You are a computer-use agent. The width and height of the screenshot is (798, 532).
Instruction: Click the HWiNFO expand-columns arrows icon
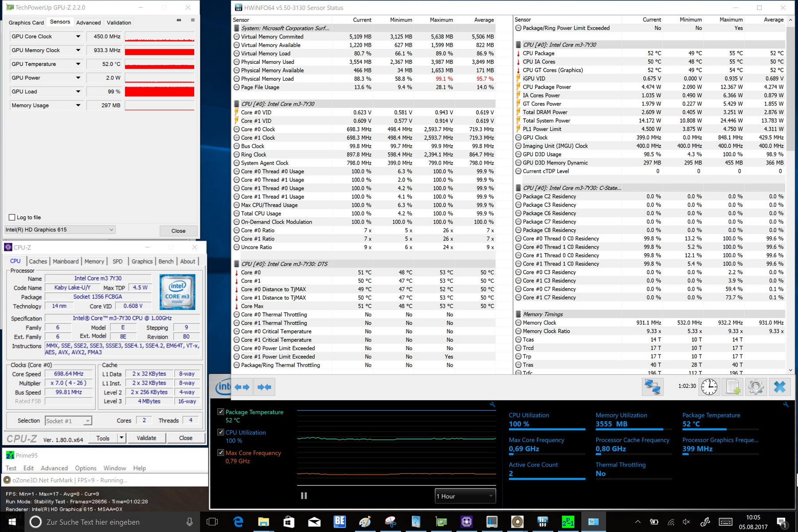242,387
